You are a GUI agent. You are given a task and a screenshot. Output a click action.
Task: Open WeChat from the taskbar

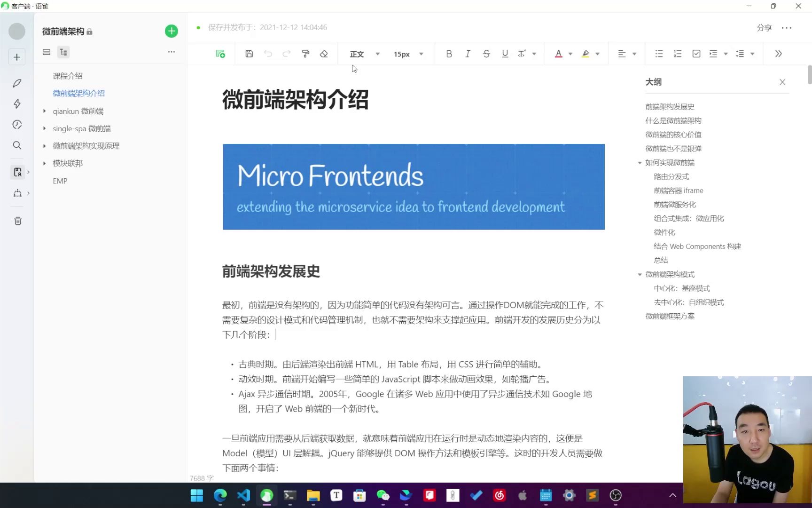click(x=383, y=495)
